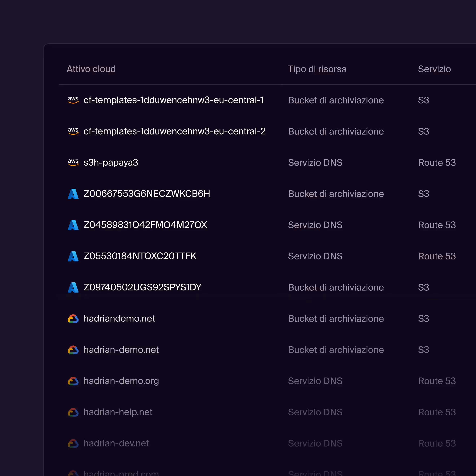Viewport: 476px width, 476px height.
Task: Open the hadriandemo.net asset
Action: coord(119,319)
